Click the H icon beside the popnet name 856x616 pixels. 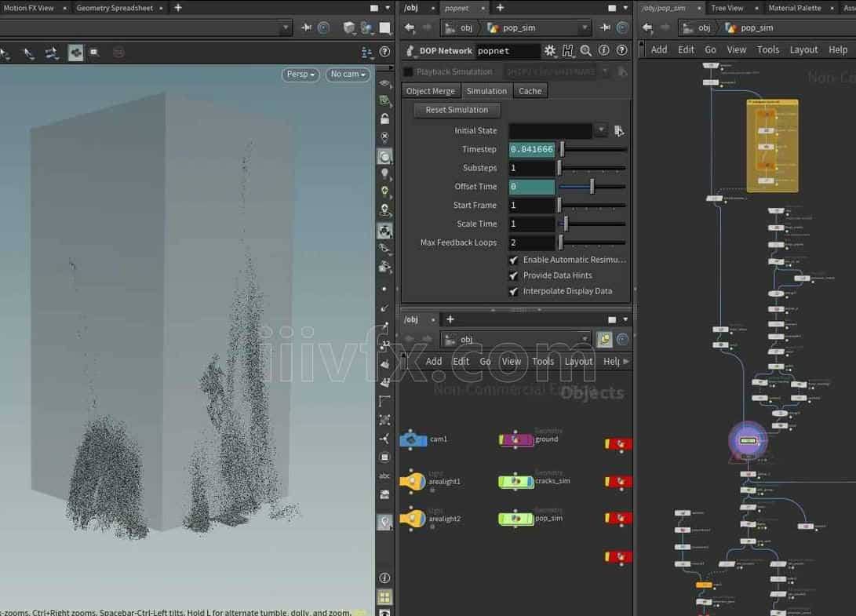tap(568, 51)
